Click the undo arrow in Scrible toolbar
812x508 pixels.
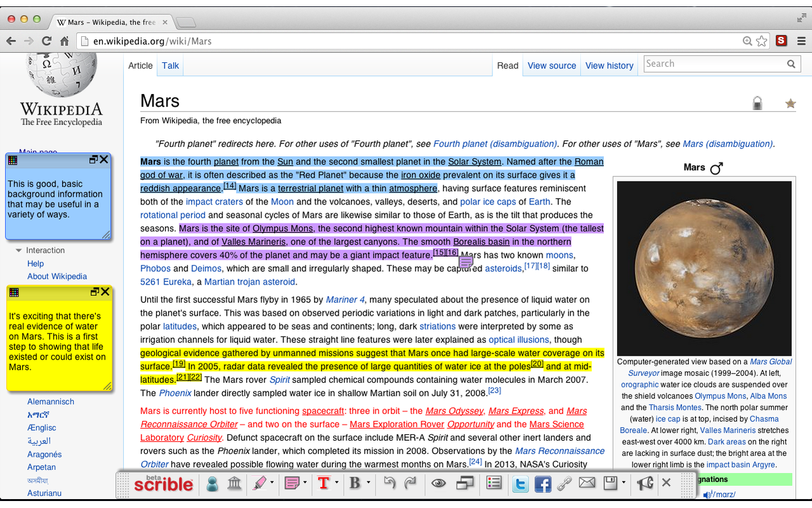click(x=390, y=483)
